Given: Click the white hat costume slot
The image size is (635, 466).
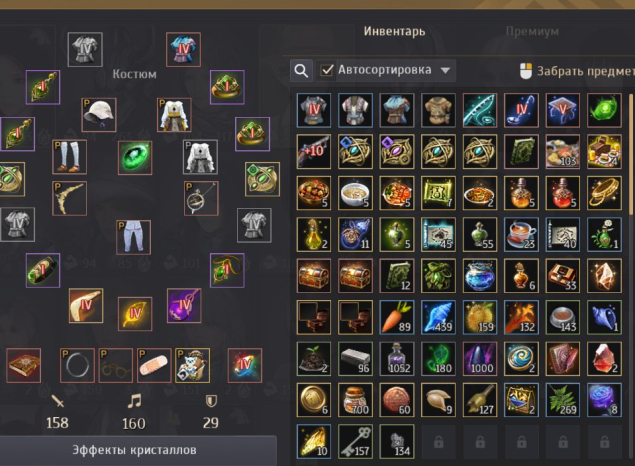Looking at the screenshot, I should (99, 115).
